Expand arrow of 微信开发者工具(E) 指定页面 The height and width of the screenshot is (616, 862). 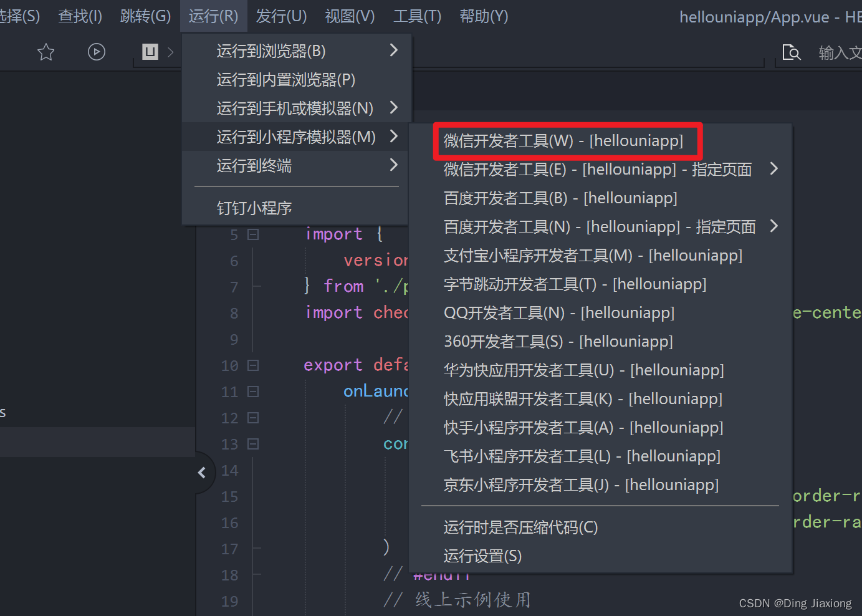[x=773, y=168]
